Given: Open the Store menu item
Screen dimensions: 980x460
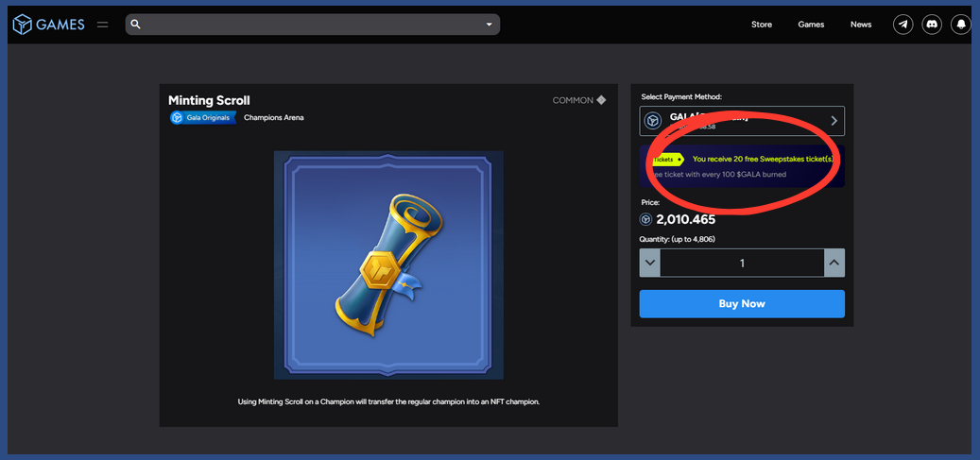Looking at the screenshot, I should pos(762,25).
